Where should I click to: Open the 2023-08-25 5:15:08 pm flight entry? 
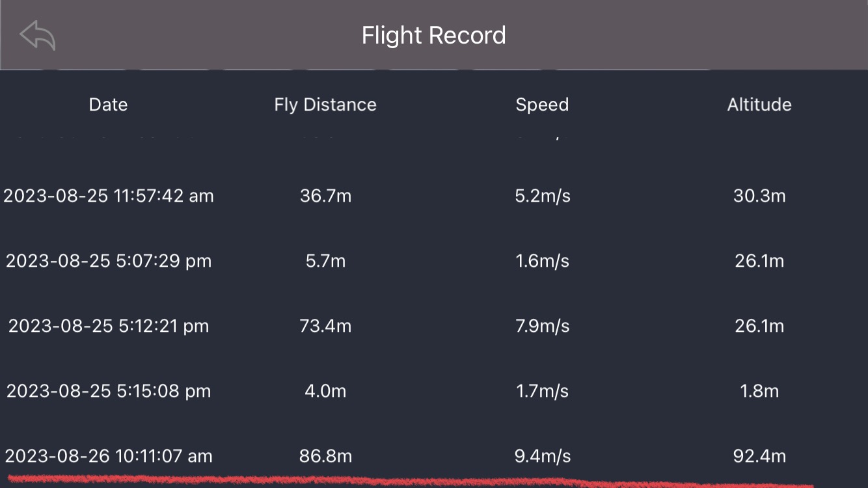tap(109, 391)
